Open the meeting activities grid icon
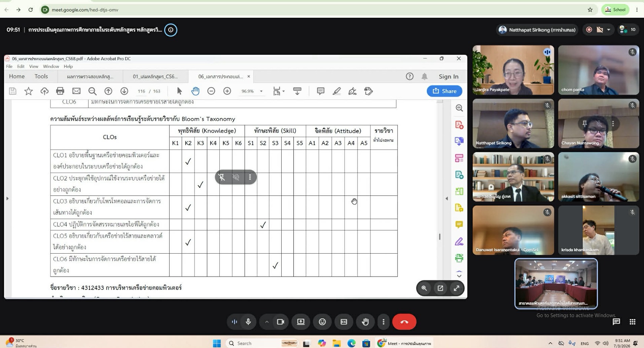The width and height of the screenshot is (644, 348). [633, 322]
